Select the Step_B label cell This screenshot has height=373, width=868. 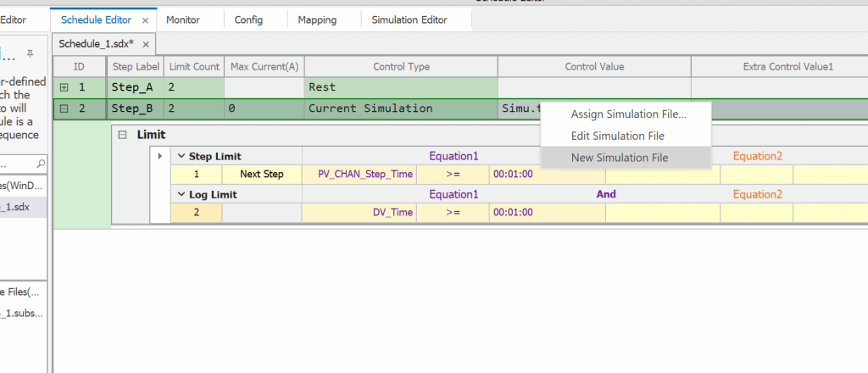[x=136, y=109]
